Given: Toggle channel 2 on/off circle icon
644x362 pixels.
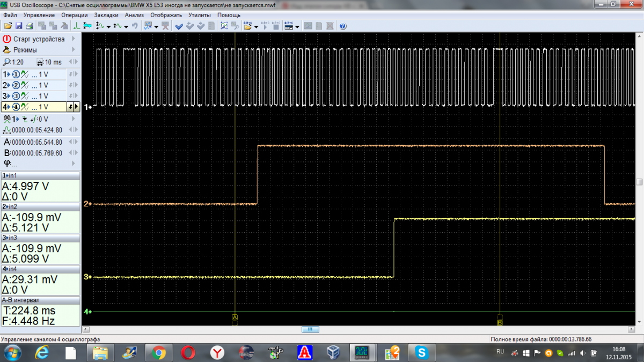Looking at the screenshot, I should pos(16,85).
